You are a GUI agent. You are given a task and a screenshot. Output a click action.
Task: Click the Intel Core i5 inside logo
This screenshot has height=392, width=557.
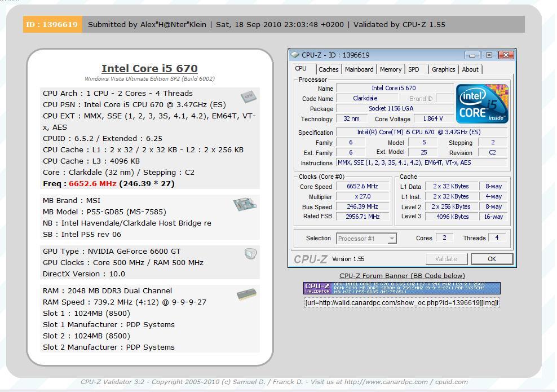482,103
